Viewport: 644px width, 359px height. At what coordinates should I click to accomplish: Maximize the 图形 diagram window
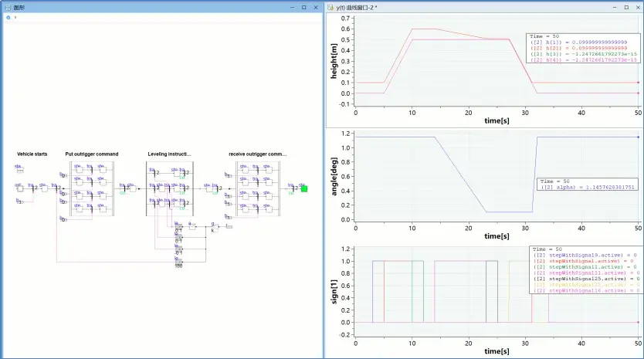coord(304,8)
